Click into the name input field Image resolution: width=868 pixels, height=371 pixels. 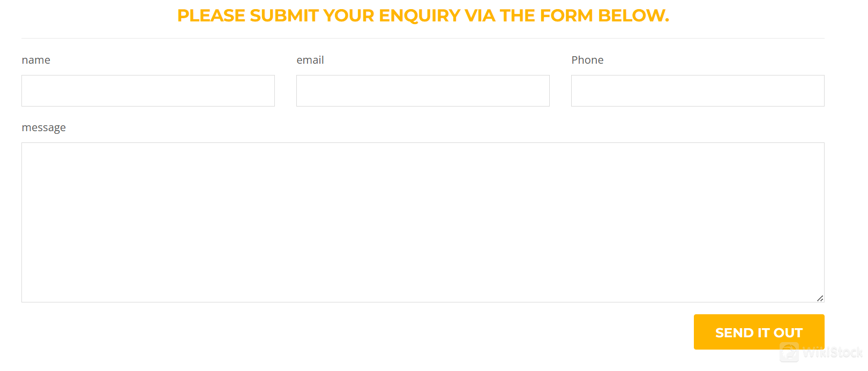pos(148,91)
